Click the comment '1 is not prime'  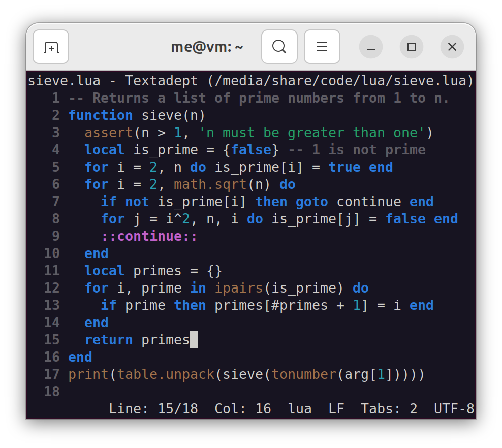(x=369, y=150)
